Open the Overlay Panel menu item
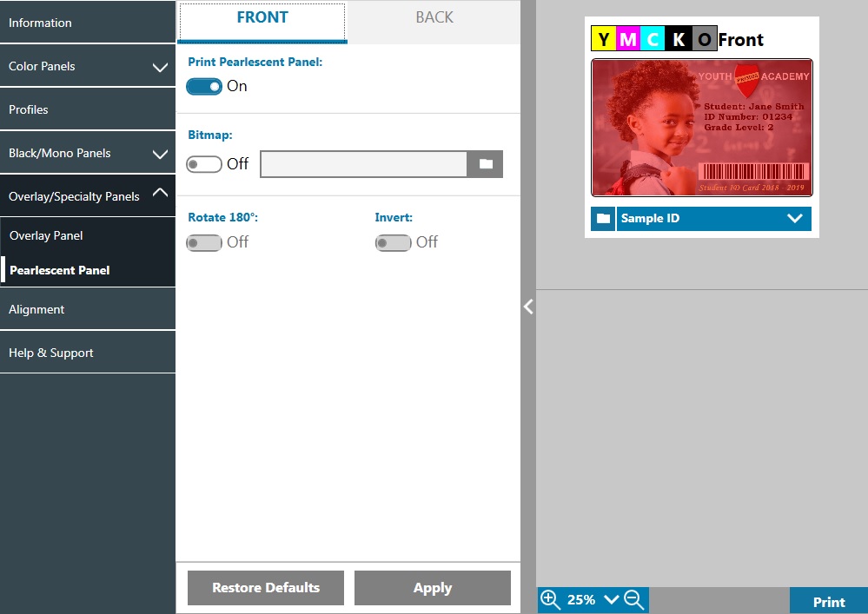The image size is (868, 614). pyautogui.click(x=46, y=235)
